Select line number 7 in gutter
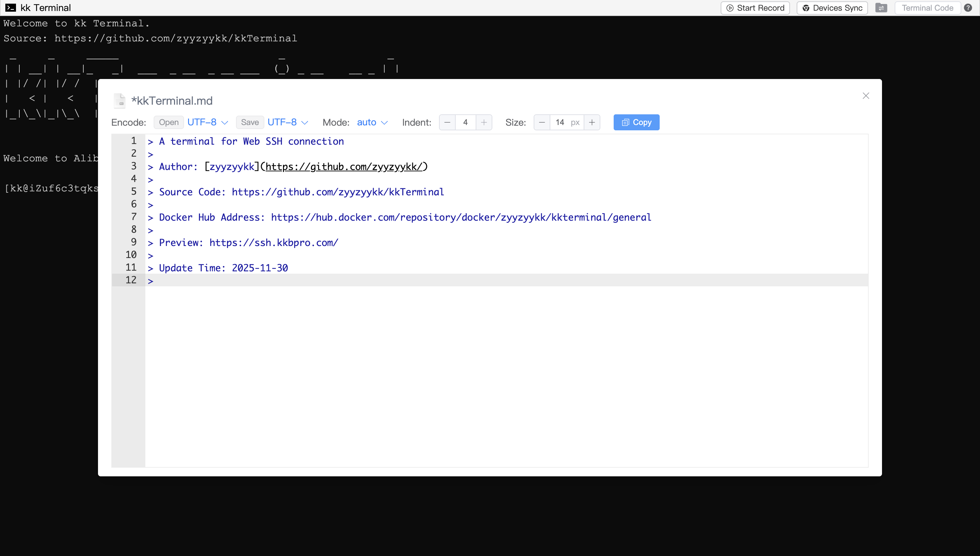 click(134, 217)
